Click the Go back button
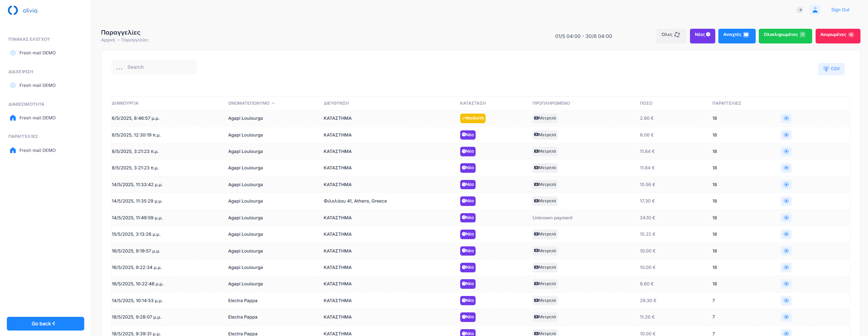This screenshot has width=868, height=336. tap(46, 324)
